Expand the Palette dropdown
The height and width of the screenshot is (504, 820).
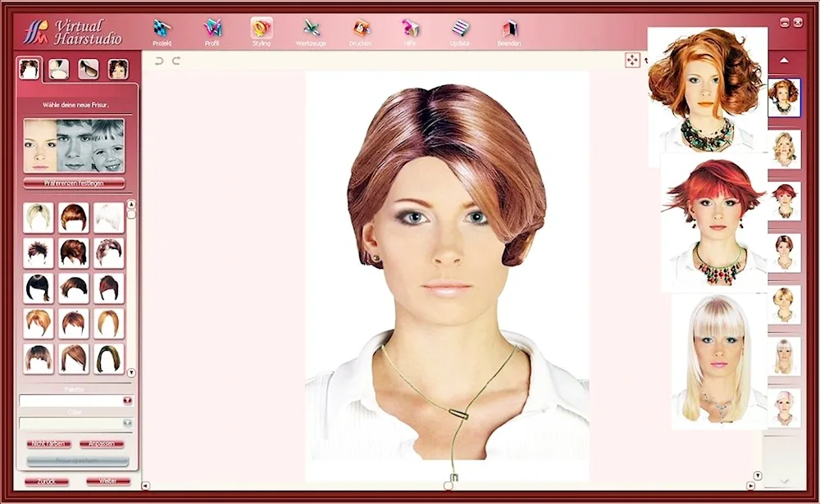pyautogui.click(x=127, y=401)
